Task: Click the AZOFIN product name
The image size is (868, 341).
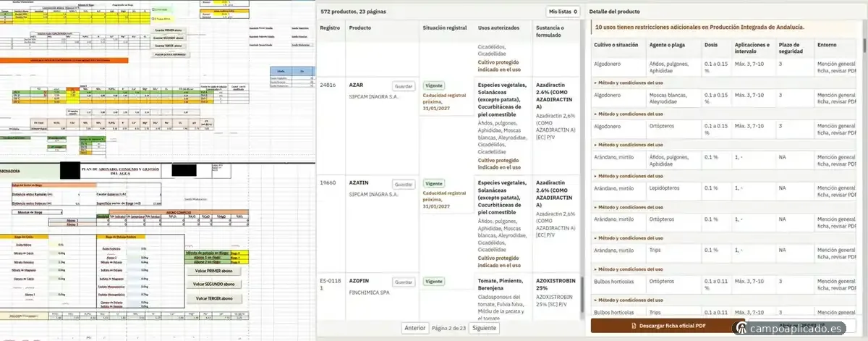Action: click(x=359, y=280)
